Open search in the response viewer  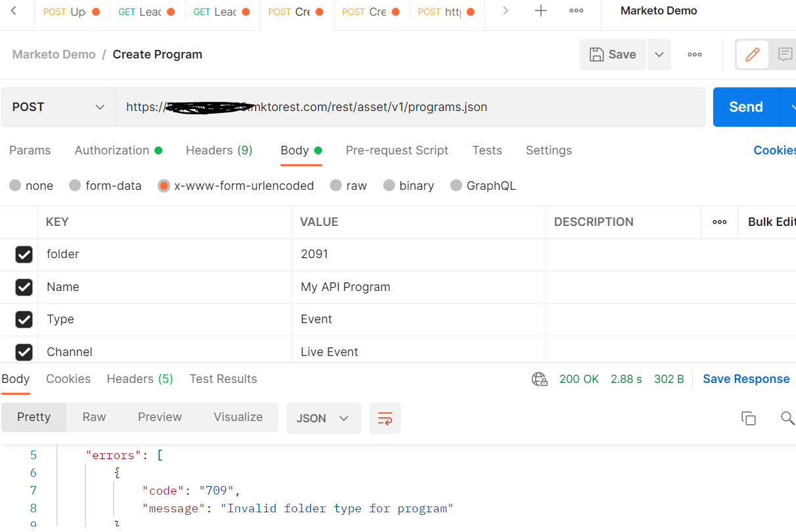(x=787, y=418)
